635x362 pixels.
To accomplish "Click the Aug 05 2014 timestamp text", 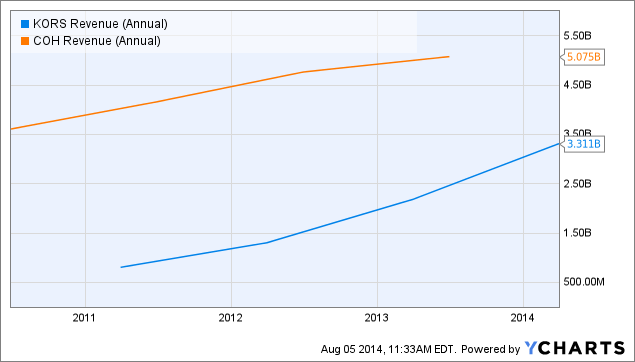I will 388,349.
